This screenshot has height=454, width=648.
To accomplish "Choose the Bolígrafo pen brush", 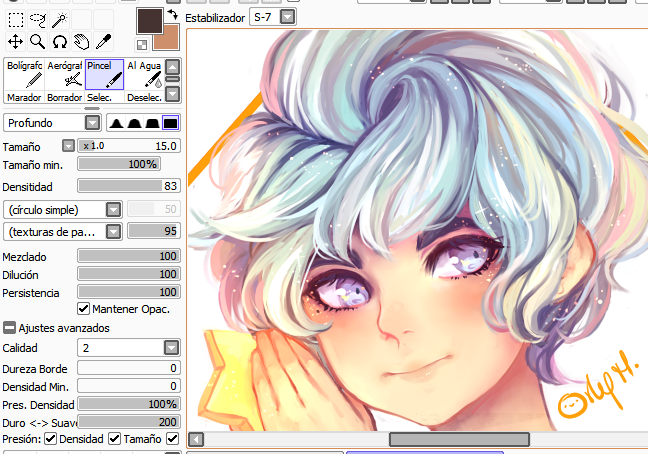I will tap(24, 75).
